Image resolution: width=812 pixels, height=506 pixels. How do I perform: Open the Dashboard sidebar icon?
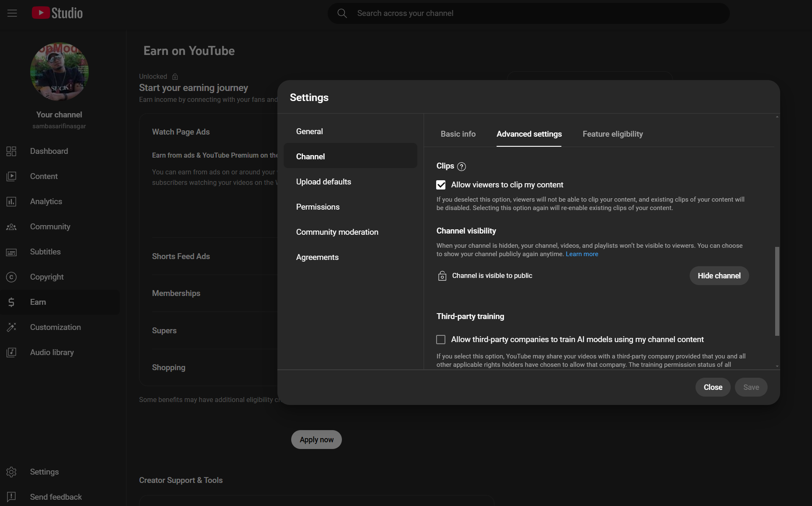pyautogui.click(x=11, y=151)
